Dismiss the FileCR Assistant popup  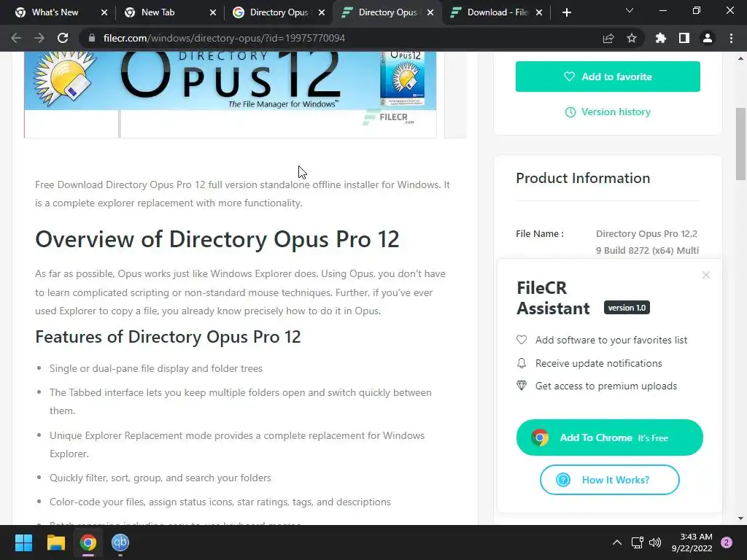(705, 275)
